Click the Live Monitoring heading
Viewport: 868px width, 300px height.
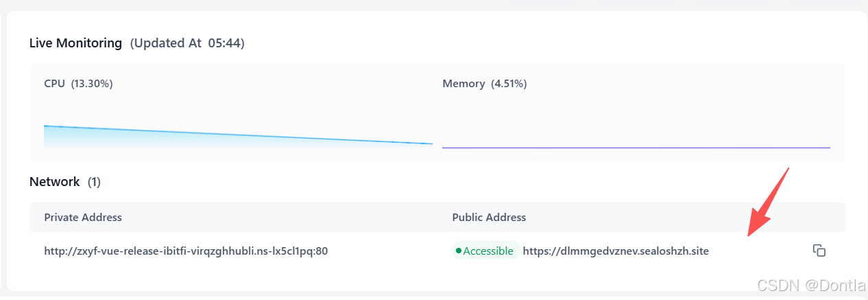pyautogui.click(x=75, y=43)
